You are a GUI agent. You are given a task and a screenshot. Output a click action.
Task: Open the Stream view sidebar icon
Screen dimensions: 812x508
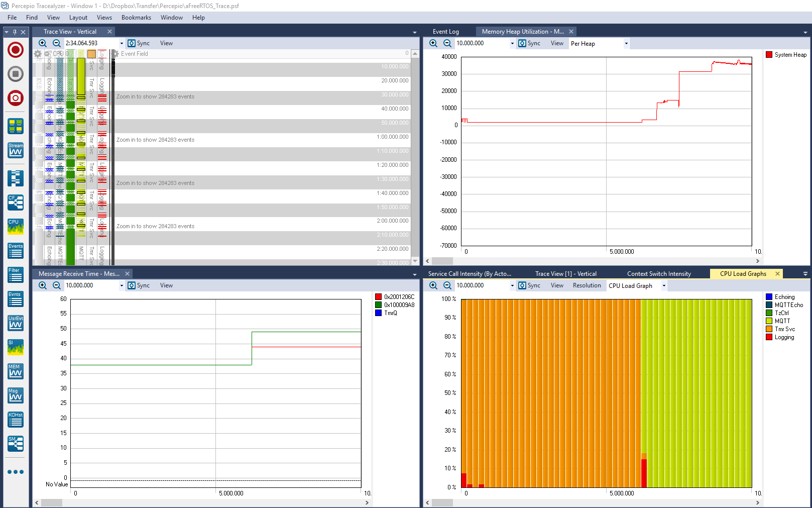coord(16,150)
